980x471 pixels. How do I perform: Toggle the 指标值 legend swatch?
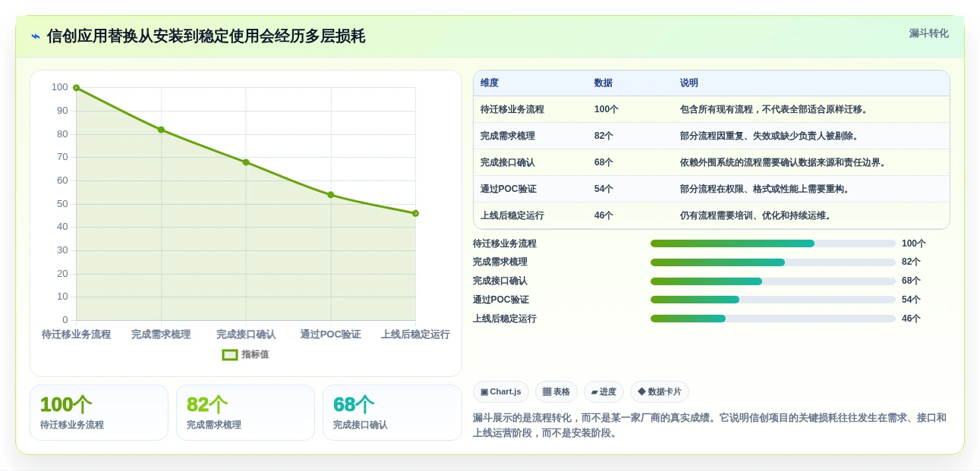[x=230, y=355]
